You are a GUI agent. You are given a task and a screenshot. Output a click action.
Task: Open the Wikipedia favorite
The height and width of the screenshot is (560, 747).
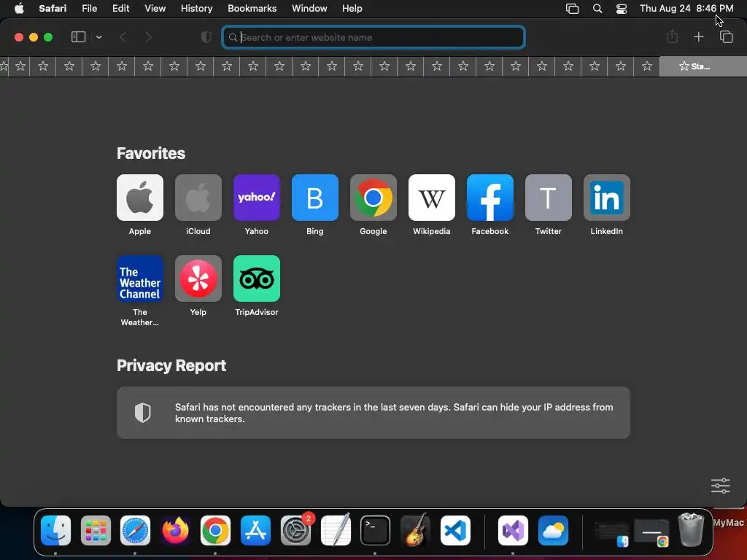tap(432, 198)
